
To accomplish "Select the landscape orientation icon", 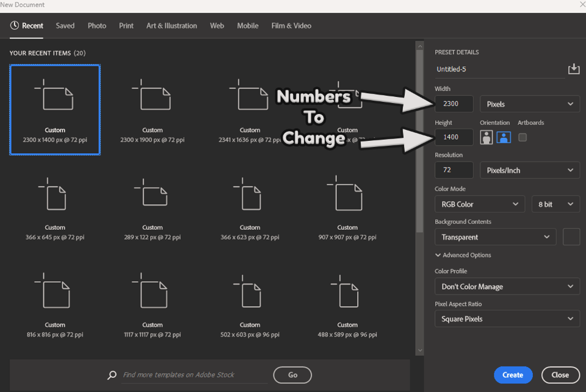I will click(x=504, y=137).
